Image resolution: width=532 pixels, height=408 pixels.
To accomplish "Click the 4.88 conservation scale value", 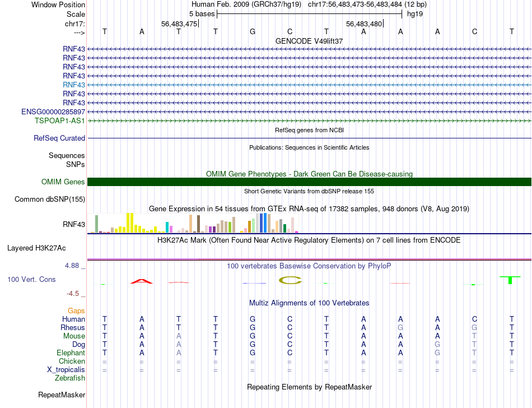I will [x=72, y=266].
